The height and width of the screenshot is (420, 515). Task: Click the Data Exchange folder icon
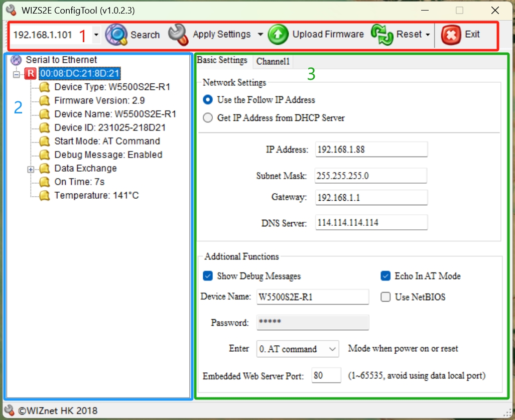coord(45,169)
